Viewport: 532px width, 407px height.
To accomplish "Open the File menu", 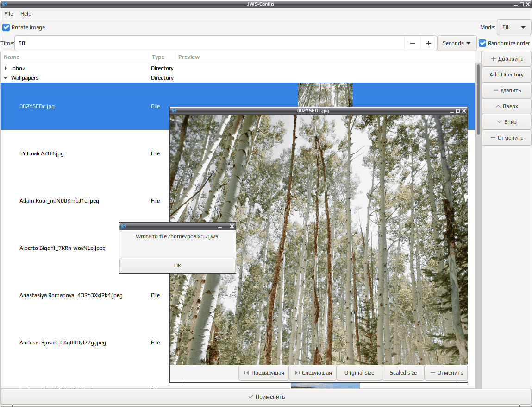I will [x=8, y=14].
